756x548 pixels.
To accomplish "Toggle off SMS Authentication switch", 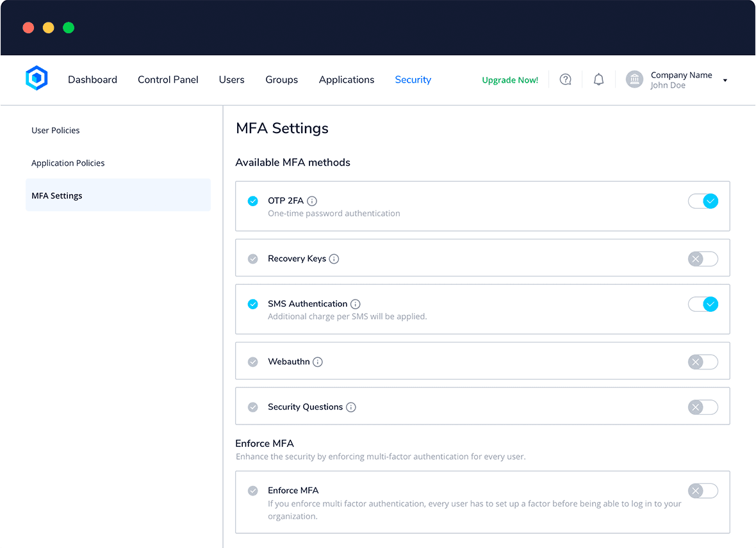I will click(x=703, y=304).
